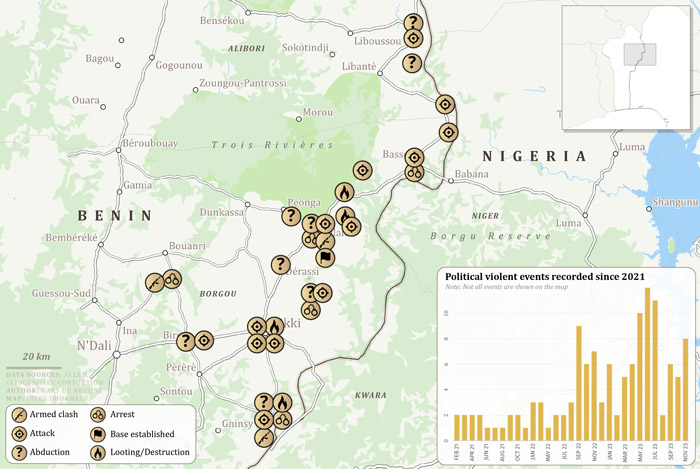This screenshot has width=700, height=469.
Task: Click the NOV 23 bar in the chart
Action: (686, 390)
